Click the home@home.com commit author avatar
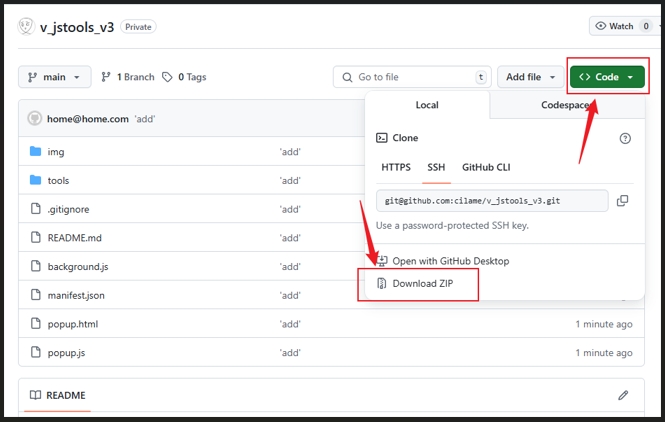 (x=34, y=118)
